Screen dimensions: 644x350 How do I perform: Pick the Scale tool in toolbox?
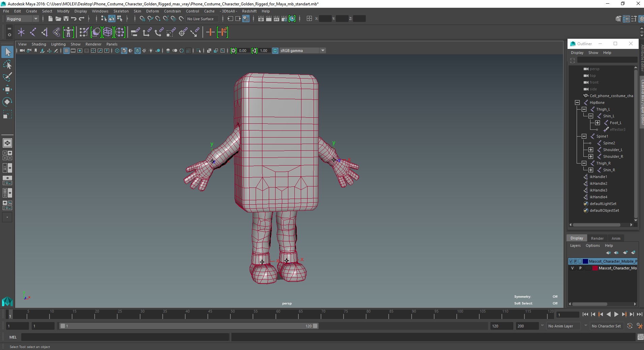coord(7,114)
